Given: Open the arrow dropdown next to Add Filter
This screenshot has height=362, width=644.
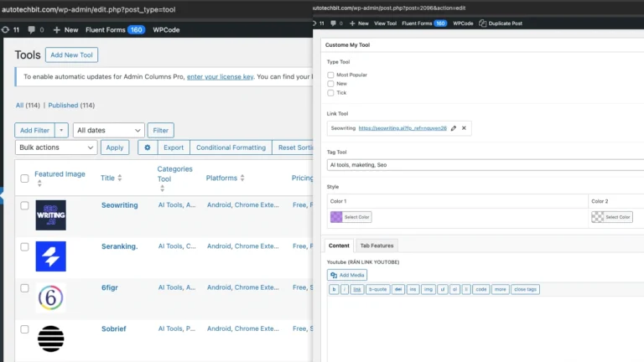Looking at the screenshot, I should [61, 130].
